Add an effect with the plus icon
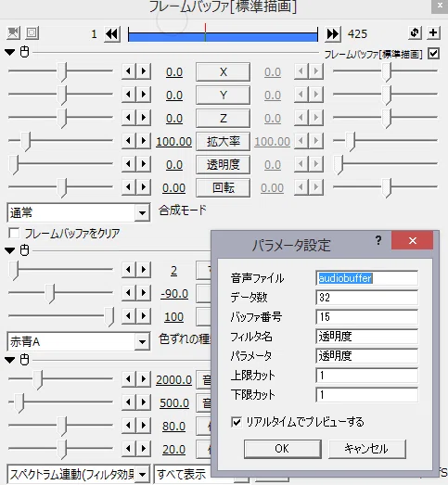The image size is (448, 485). (433, 32)
